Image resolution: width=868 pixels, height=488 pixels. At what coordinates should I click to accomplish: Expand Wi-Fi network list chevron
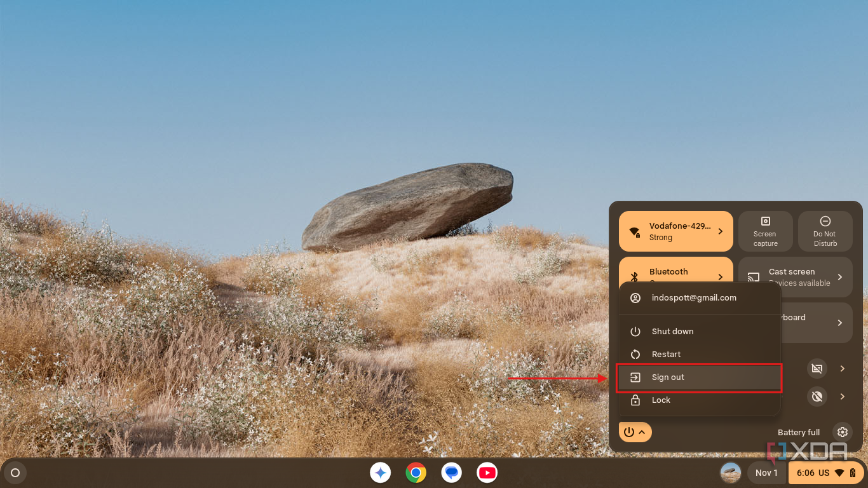pyautogui.click(x=721, y=232)
